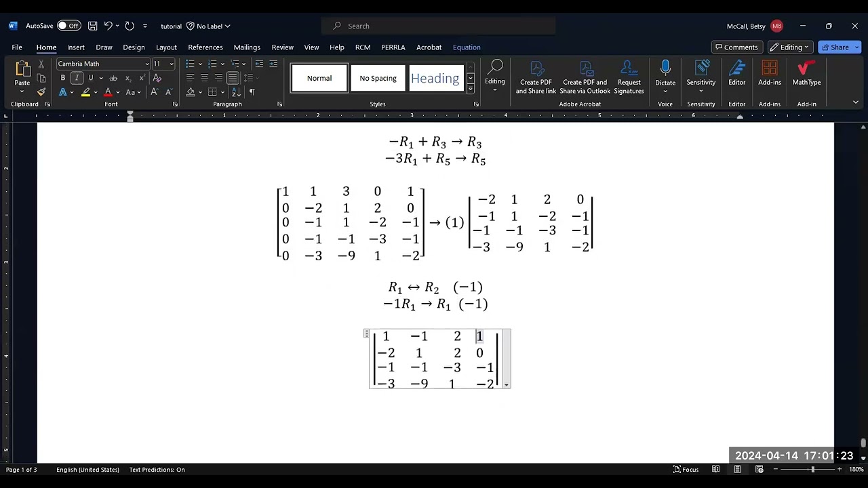This screenshot has height=488, width=868.
Task: Decrease indent in Paragraph group
Action: (259, 64)
